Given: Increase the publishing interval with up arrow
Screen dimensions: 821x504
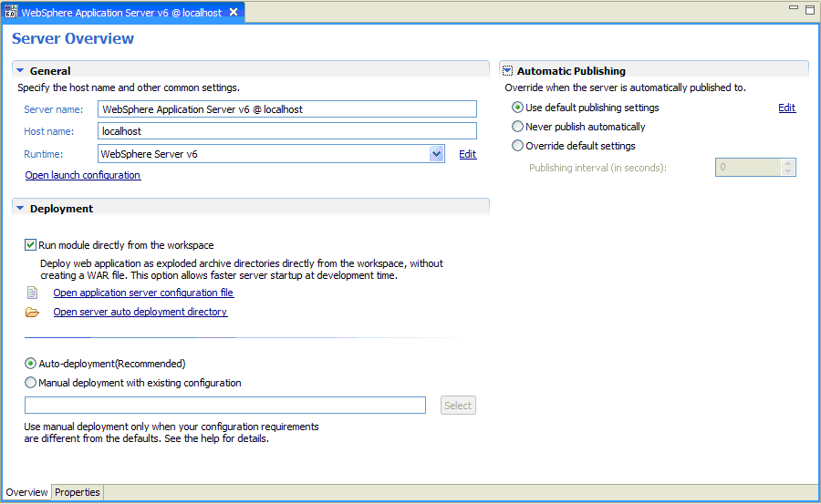Looking at the screenshot, I should tap(788, 163).
